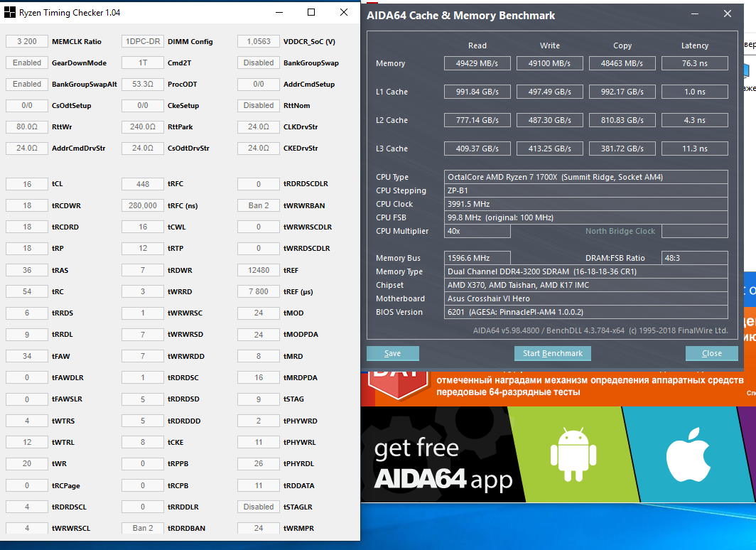
Task: Click the CPU Multiplier value 40x
Action: coord(477,231)
